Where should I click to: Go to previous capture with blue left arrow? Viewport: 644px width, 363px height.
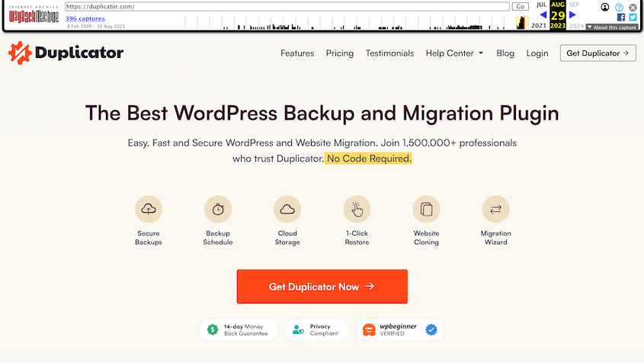(543, 15)
